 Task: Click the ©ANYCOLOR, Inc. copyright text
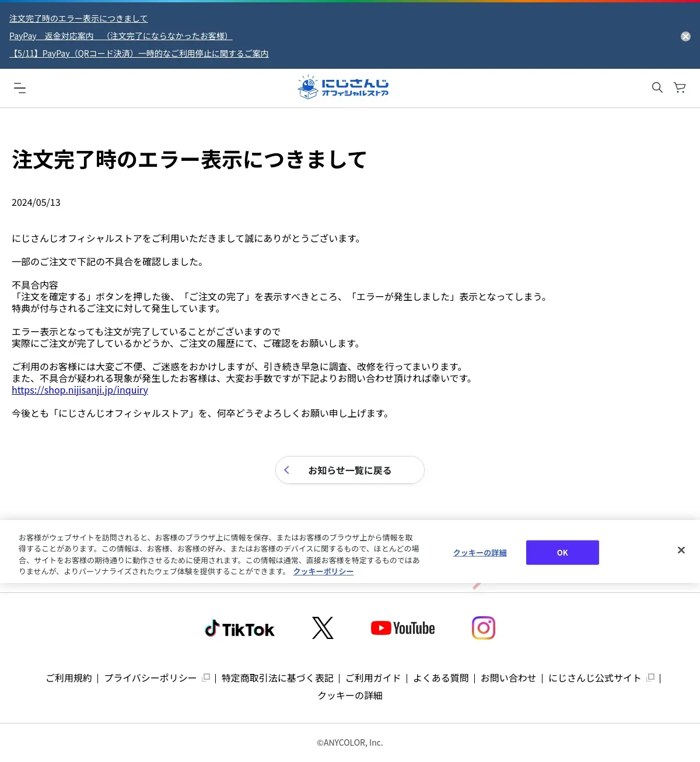point(350,743)
